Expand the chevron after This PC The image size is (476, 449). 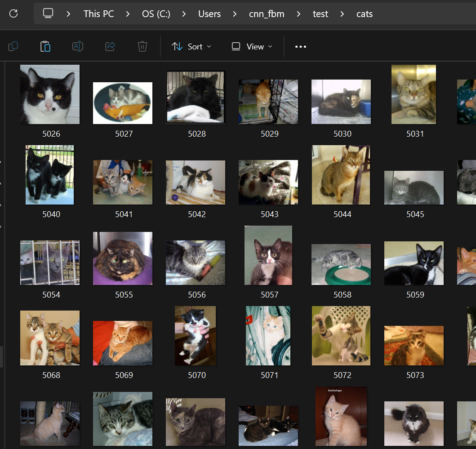coord(128,14)
